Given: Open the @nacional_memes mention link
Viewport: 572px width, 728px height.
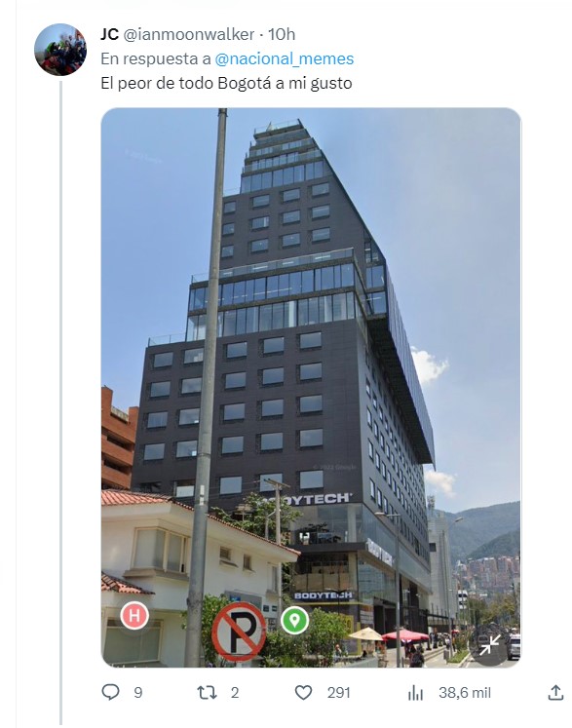Looking at the screenshot, I should [x=285, y=58].
